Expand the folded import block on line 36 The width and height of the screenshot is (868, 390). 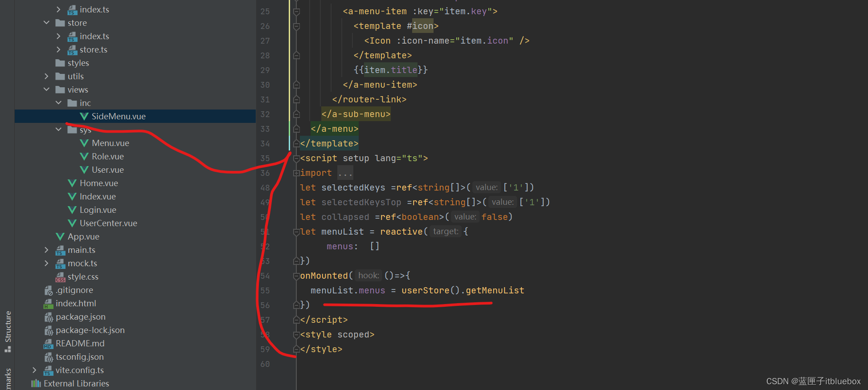coord(296,173)
